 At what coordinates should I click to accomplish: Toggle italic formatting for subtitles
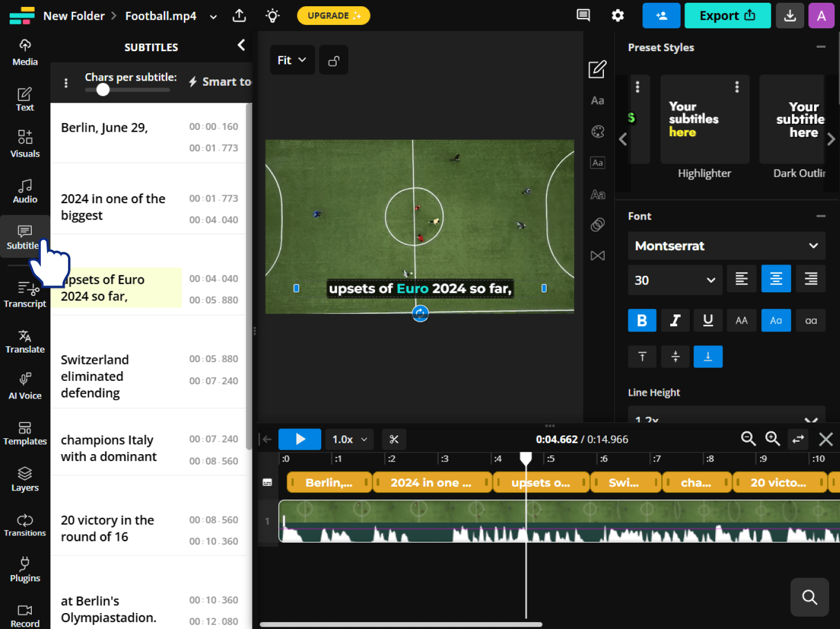tap(675, 320)
